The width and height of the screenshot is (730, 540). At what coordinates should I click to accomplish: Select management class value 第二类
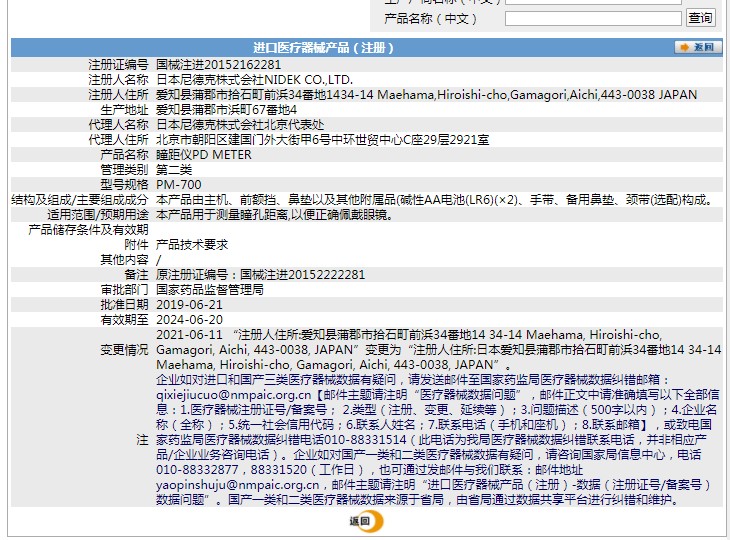click(x=174, y=169)
